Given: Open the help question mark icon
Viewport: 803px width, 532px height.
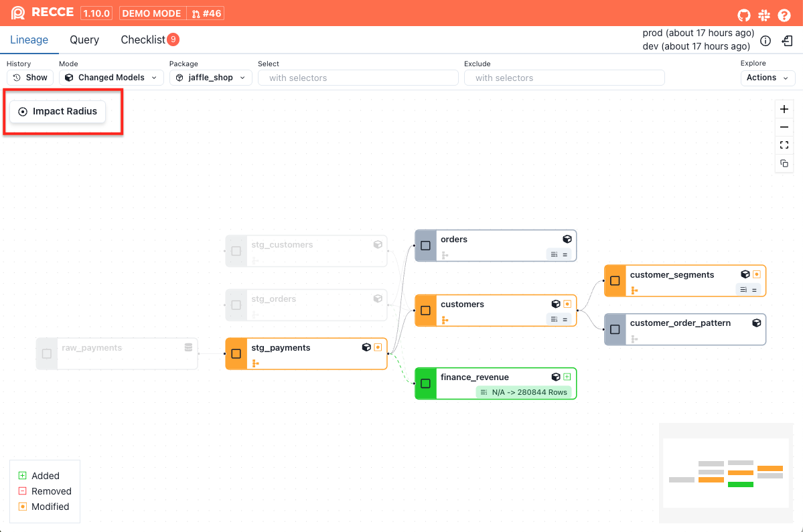Looking at the screenshot, I should tap(784, 15).
